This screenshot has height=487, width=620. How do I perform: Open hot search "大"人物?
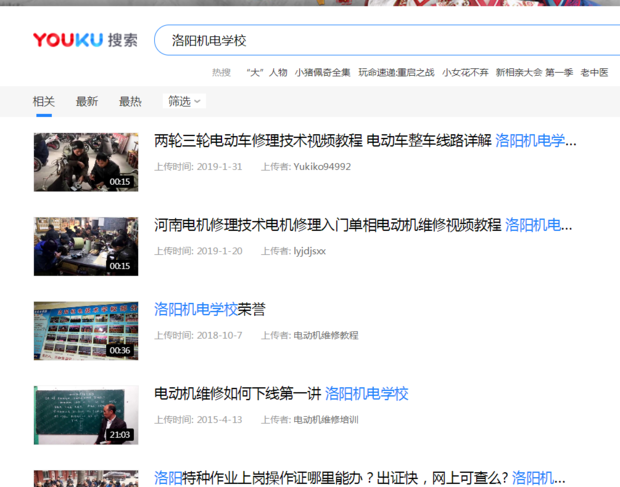click(267, 72)
